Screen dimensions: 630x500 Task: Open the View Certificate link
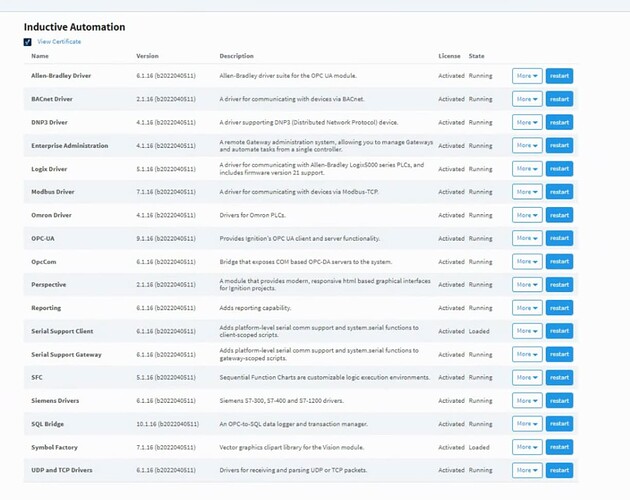[59, 41]
